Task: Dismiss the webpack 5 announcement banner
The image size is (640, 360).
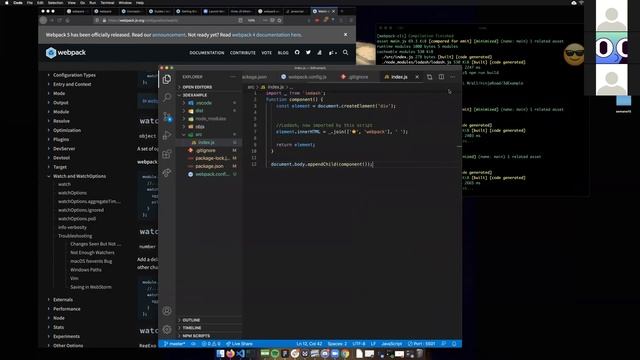Action: 346,35
